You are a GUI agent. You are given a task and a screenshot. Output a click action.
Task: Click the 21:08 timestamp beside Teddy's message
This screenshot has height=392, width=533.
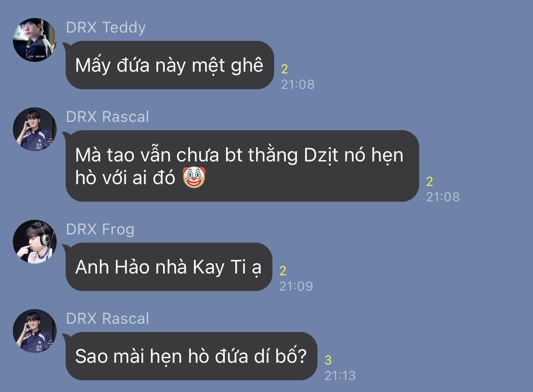298,85
